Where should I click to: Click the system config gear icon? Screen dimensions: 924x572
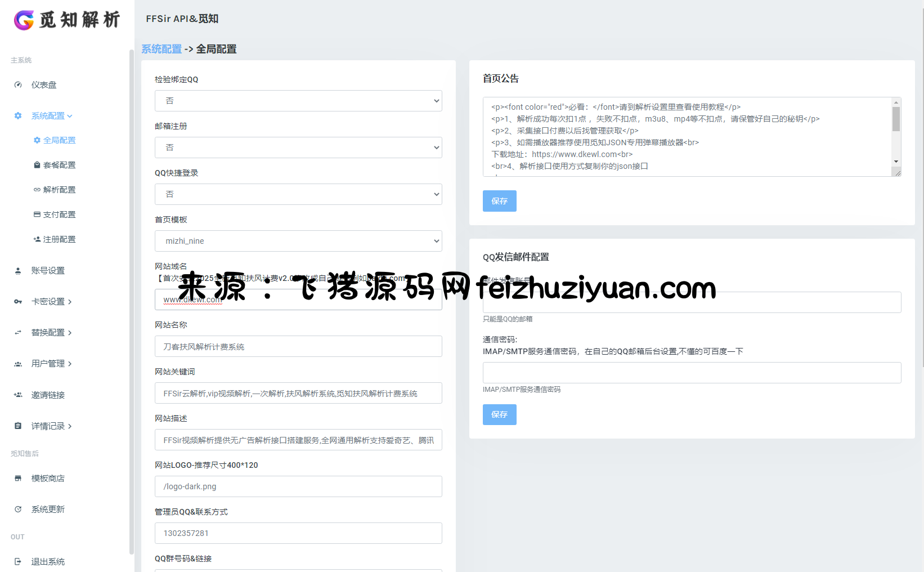[x=18, y=116]
